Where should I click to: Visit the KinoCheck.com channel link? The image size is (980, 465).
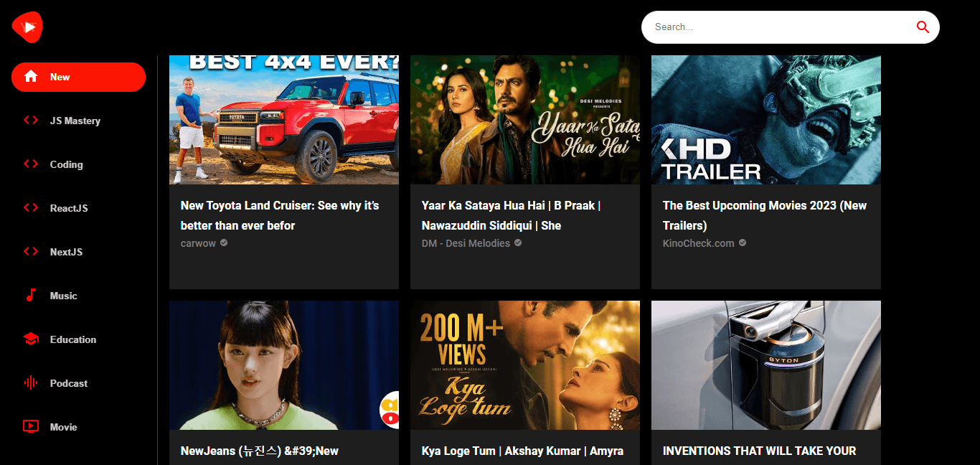699,243
